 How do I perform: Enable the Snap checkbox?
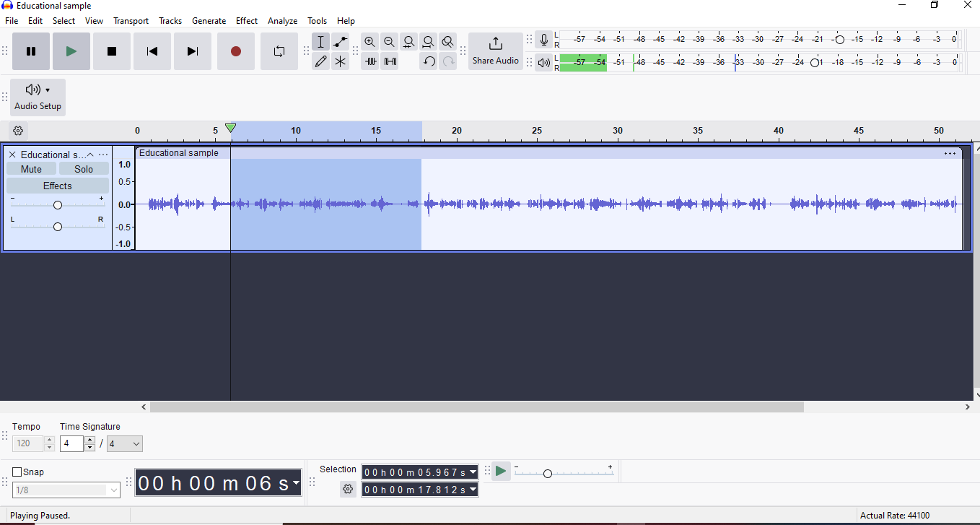click(17, 472)
